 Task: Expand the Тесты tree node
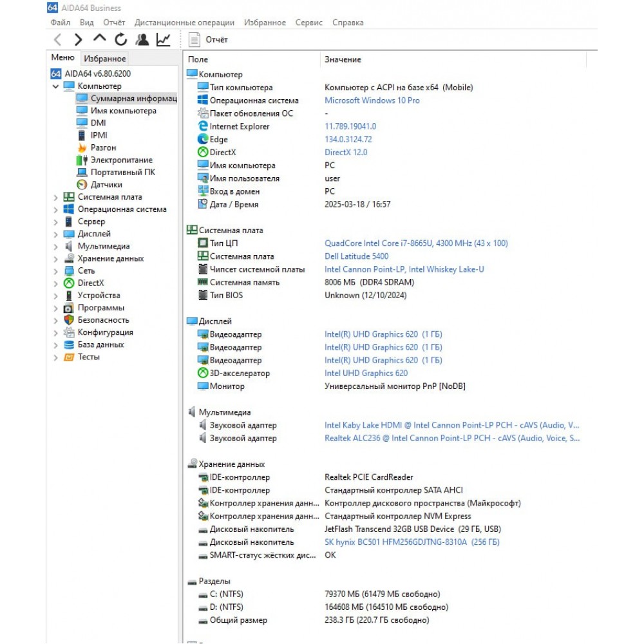pos(55,357)
